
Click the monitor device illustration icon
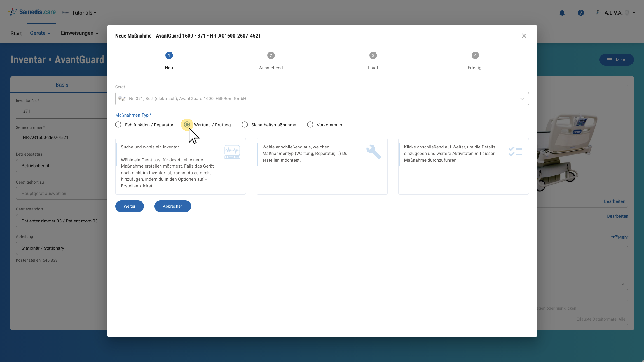tap(232, 152)
